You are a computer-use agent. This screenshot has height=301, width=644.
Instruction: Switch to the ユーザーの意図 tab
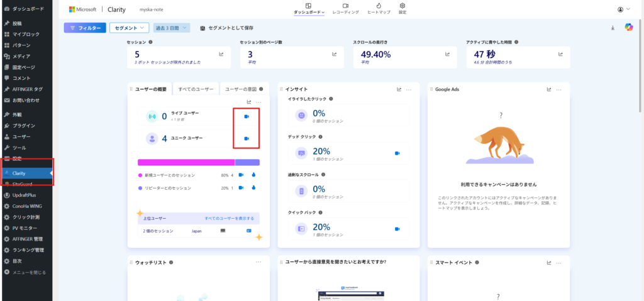click(244, 89)
